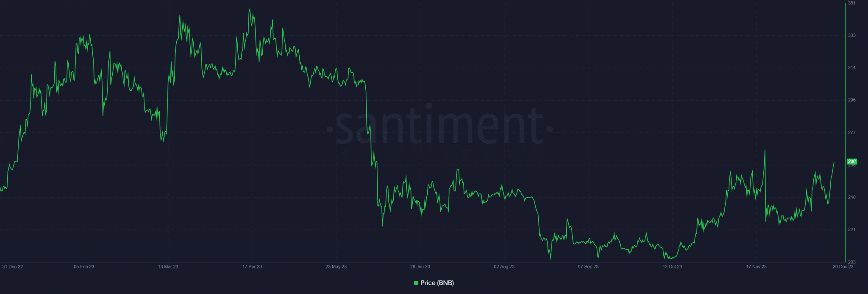868x294 pixels.
Task: Click the 296 price axis label
Action: pyautogui.click(x=851, y=100)
